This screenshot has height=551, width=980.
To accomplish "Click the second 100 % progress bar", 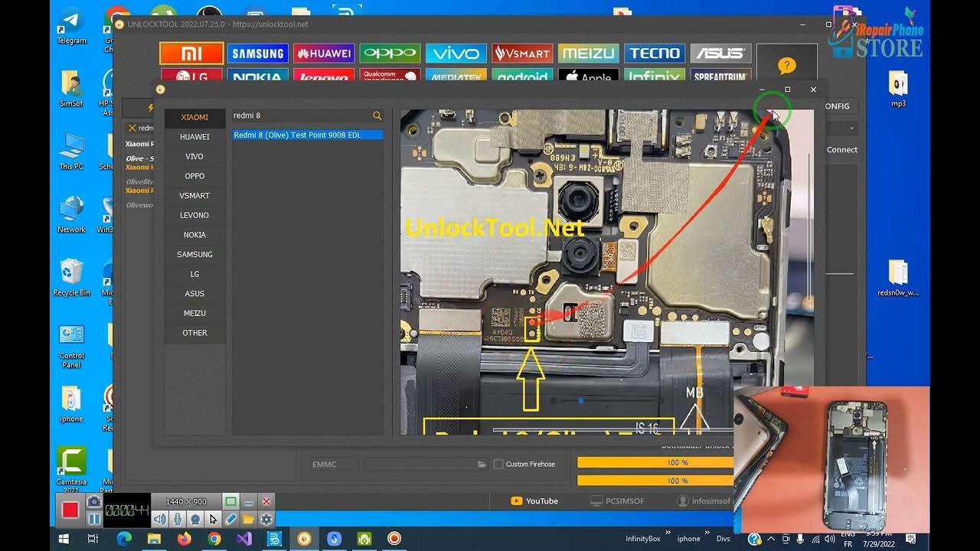I will click(655, 481).
